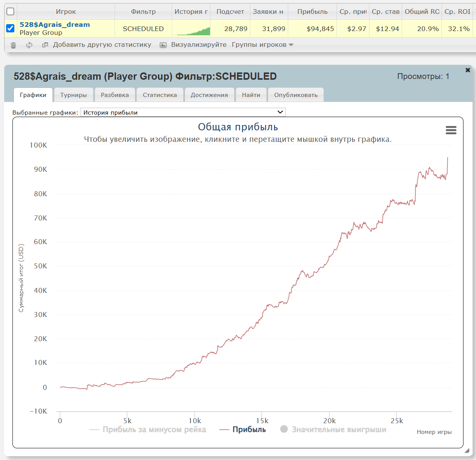Screen dimensions: 476x460
Task: Close the player group panel
Action: tap(468, 70)
